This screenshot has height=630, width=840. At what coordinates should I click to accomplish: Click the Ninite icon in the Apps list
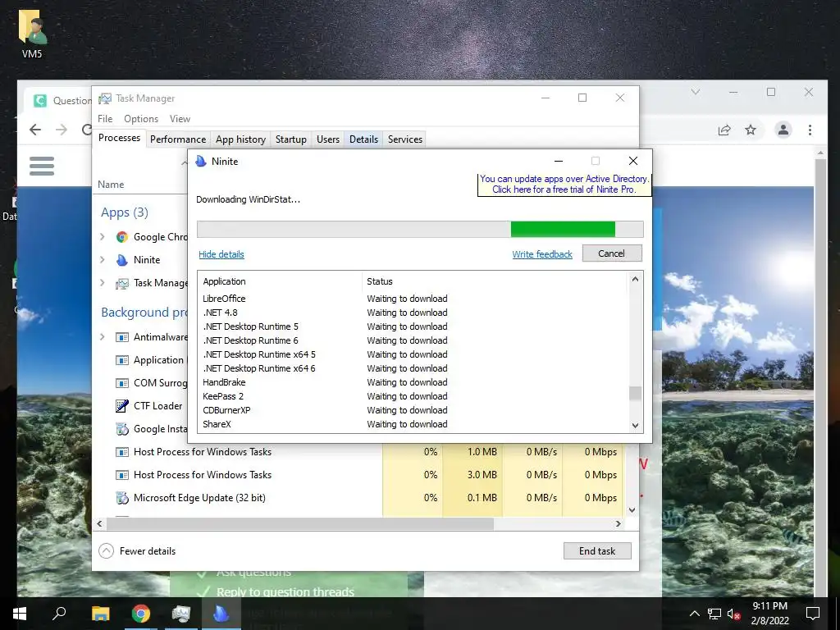click(x=122, y=260)
